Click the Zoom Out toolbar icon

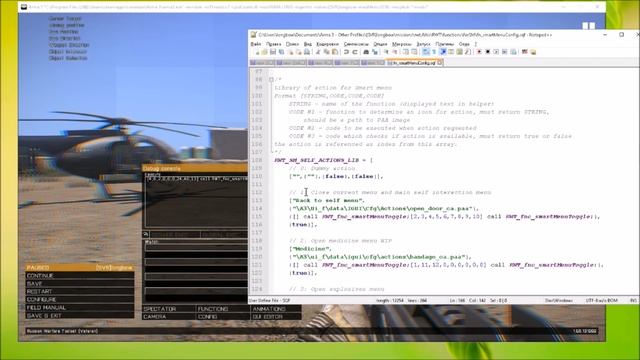(x=395, y=52)
